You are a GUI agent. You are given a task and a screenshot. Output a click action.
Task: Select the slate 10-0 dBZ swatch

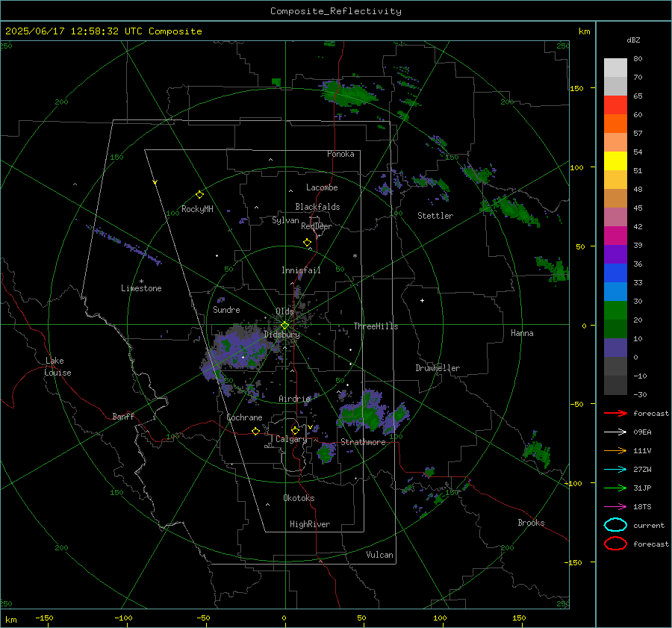pos(615,348)
